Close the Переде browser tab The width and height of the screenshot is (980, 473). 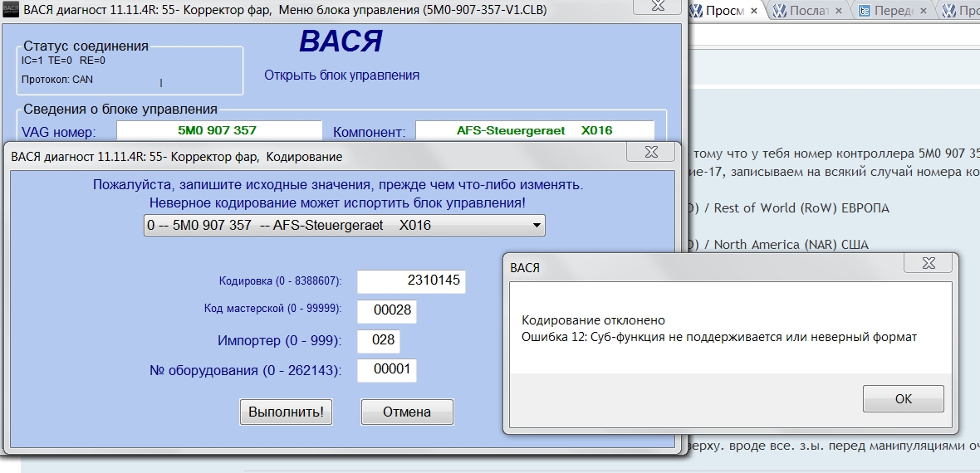pos(924,12)
